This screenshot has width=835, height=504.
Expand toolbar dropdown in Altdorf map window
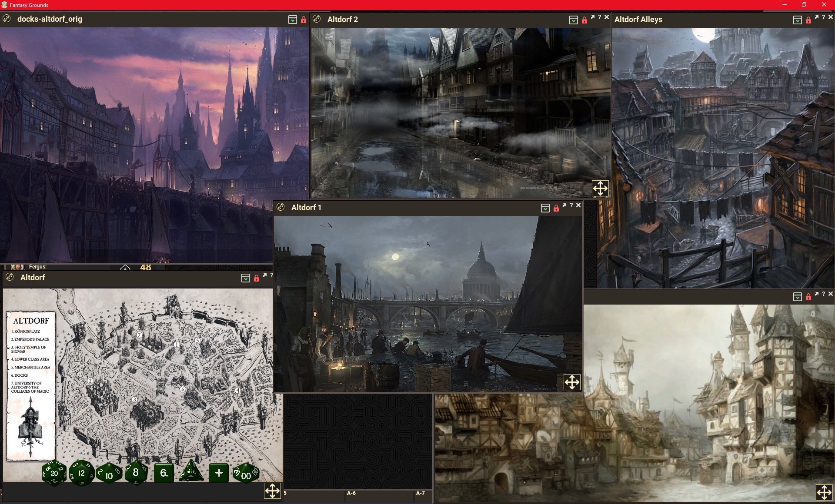(x=246, y=278)
